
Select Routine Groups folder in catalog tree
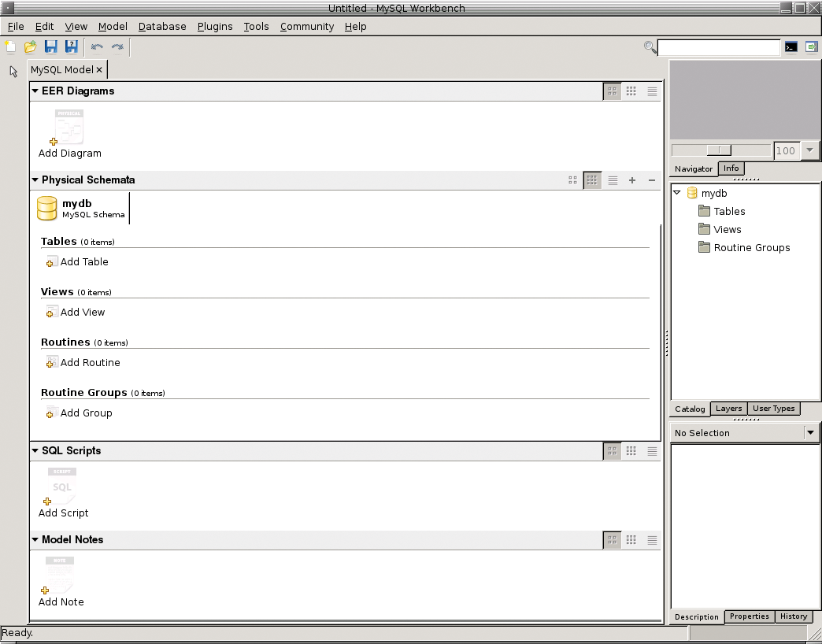(744, 248)
